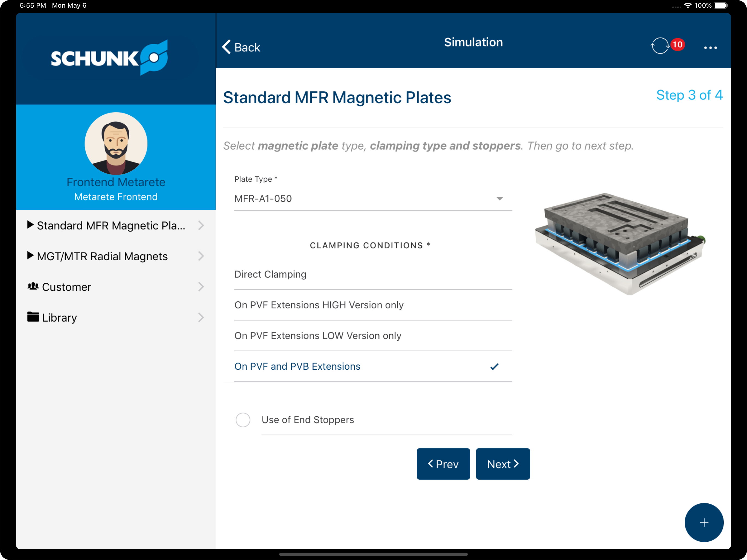The width and height of the screenshot is (747, 560).
Task: Tap the 5:55 PM clock in status bar
Action: 33,5
